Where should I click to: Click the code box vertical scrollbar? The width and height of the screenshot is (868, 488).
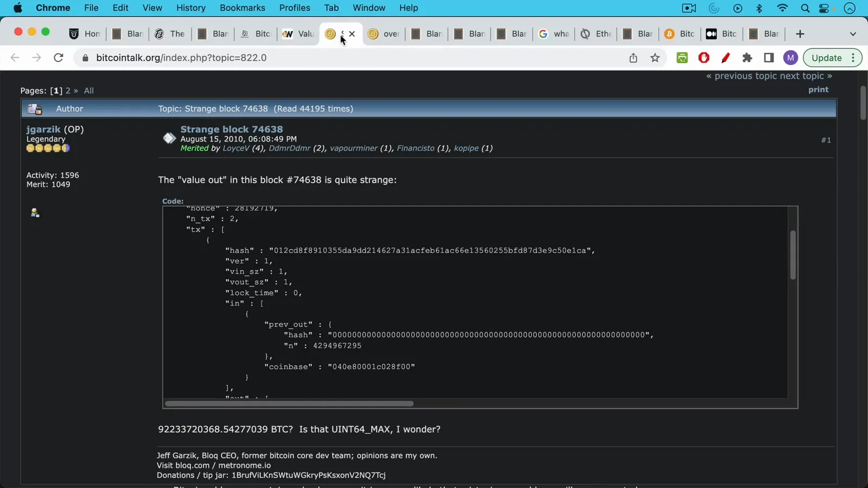pyautogui.click(x=793, y=255)
